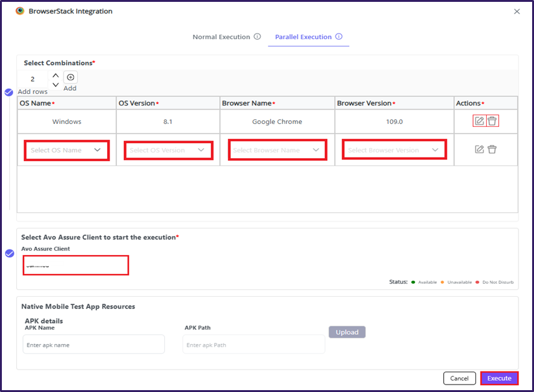Select the Parallel Execution tab
The width and height of the screenshot is (534, 392).
pos(303,37)
